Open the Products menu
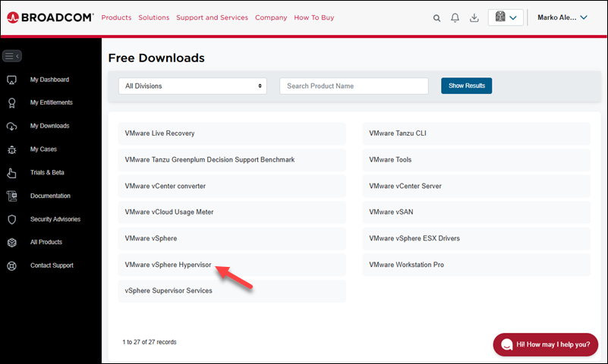The height and width of the screenshot is (364, 608). (x=116, y=17)
